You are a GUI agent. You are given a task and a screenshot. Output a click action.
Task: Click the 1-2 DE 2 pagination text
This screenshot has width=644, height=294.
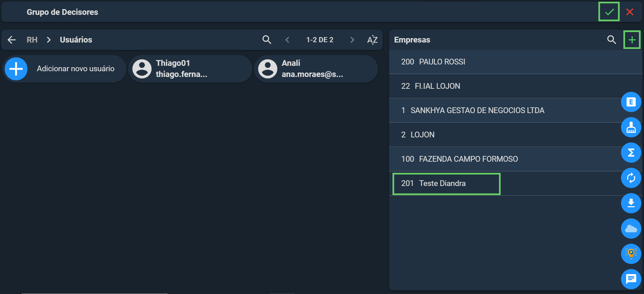click(320, 40)
